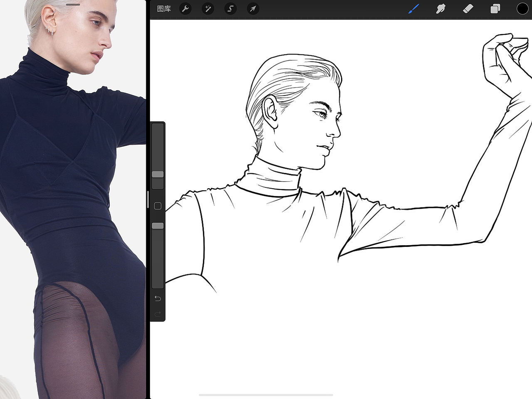Switch to the Smudge tool
Viewport: 532px width, 399px height.
(x=441, y=9)
